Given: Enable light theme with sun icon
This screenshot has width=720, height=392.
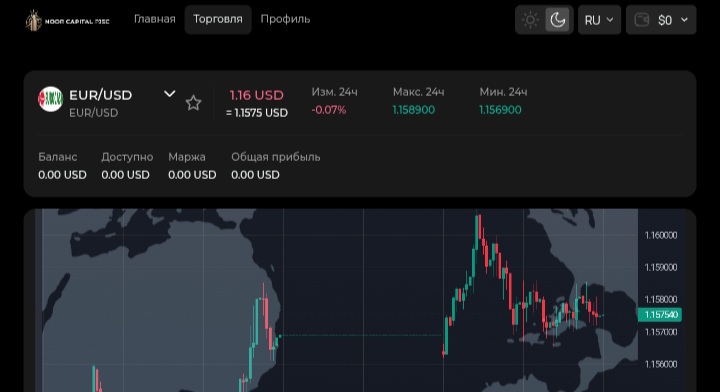Looking at the screenshot, I should pos(530,20).
